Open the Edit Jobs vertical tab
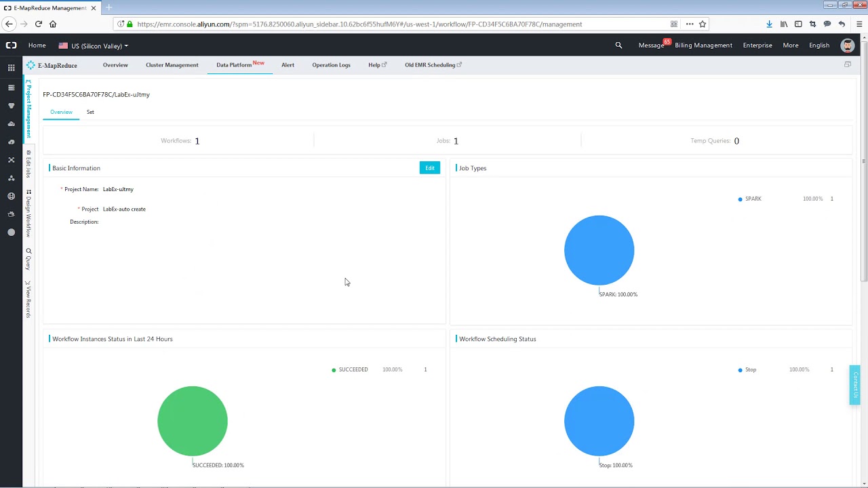Image resolution: width=868 pixels, height=488 pixels. point(28,164)
